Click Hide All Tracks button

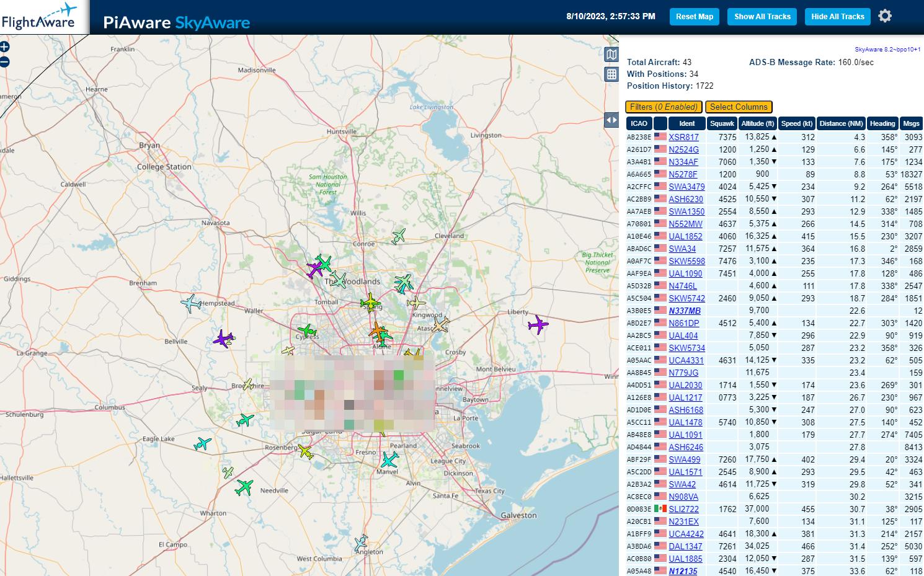pyautogui.click(x=838, y=17)
